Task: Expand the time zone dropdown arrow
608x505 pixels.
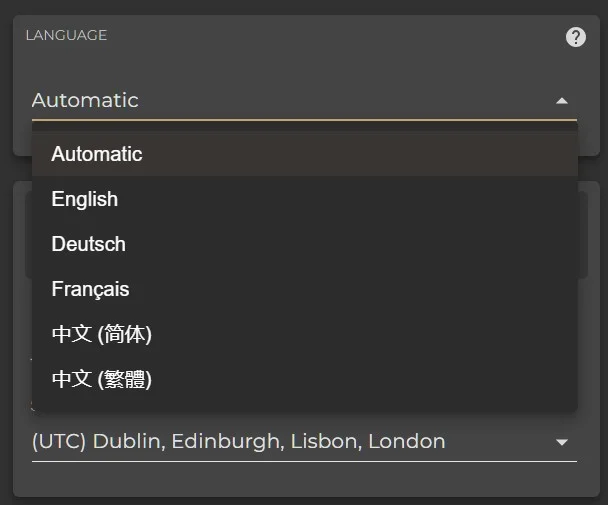Action: point(562,442)
